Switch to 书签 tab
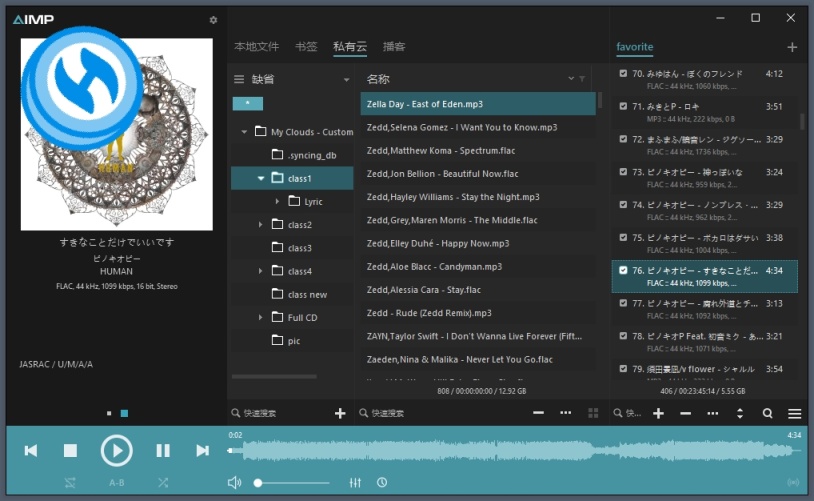This screenshot has height=501, width=814. 306,47
